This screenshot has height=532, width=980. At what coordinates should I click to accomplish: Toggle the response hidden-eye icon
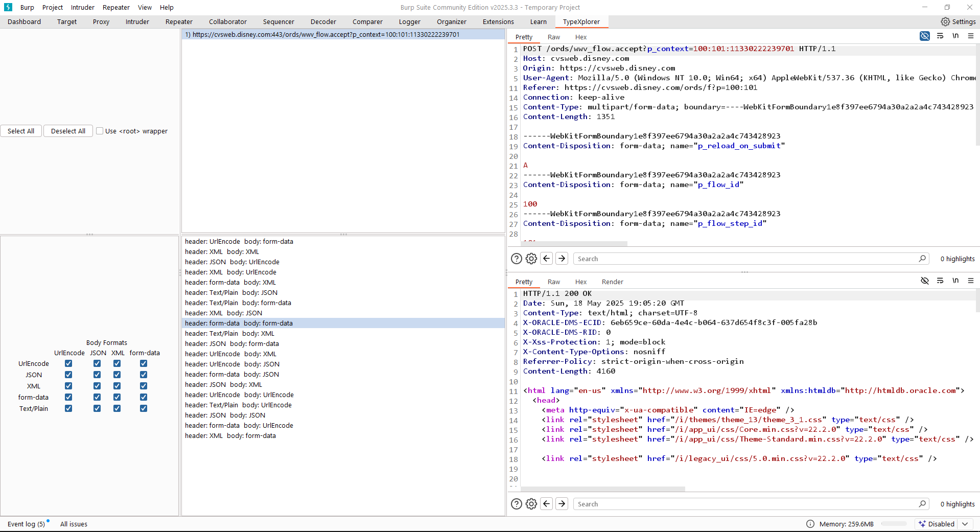pyautogui.click(x=925, y=281)
